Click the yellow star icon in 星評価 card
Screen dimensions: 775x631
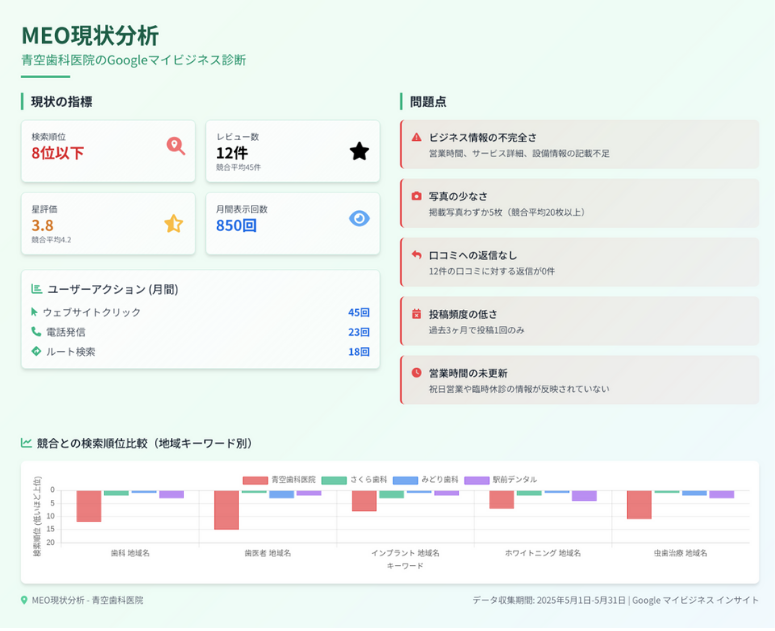(x=173, y=223)
